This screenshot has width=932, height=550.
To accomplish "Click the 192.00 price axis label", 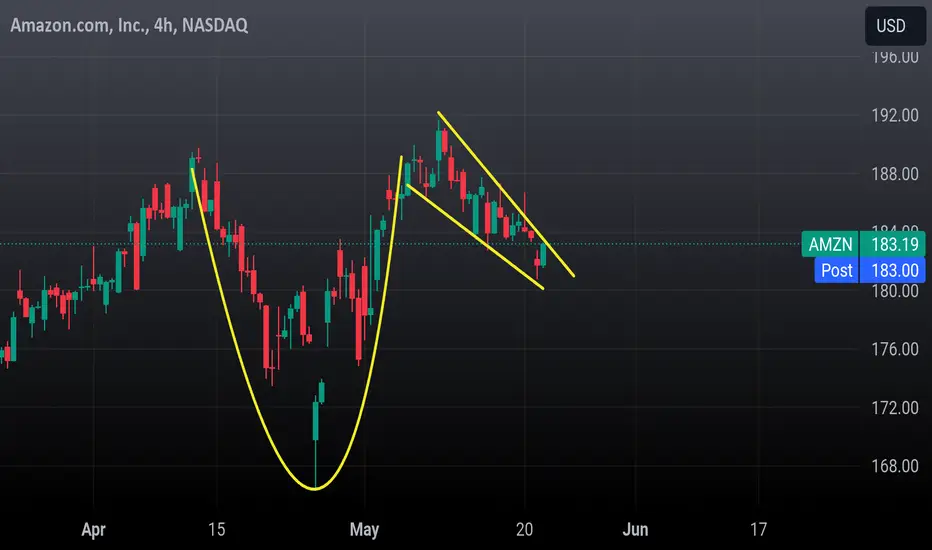I will tap(895, 115).
